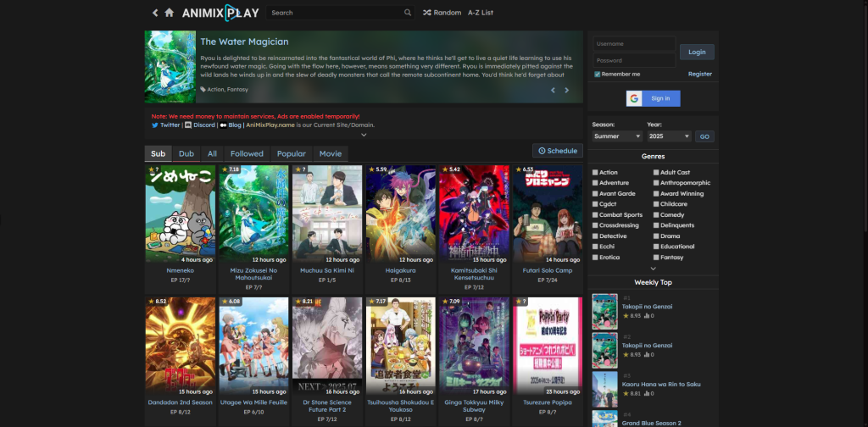
Task: Open Tsuihousha Shokudou E Youkoso title
Action: point(401,406)
